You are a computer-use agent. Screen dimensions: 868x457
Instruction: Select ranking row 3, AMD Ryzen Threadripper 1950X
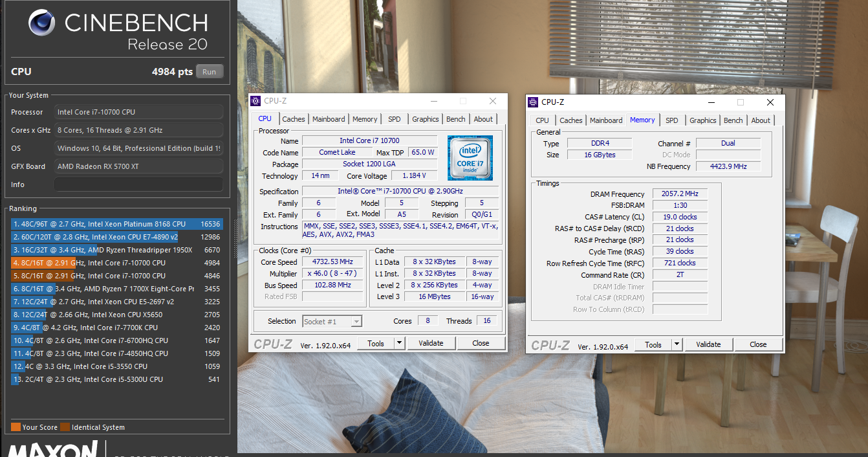tap(117, 250)
